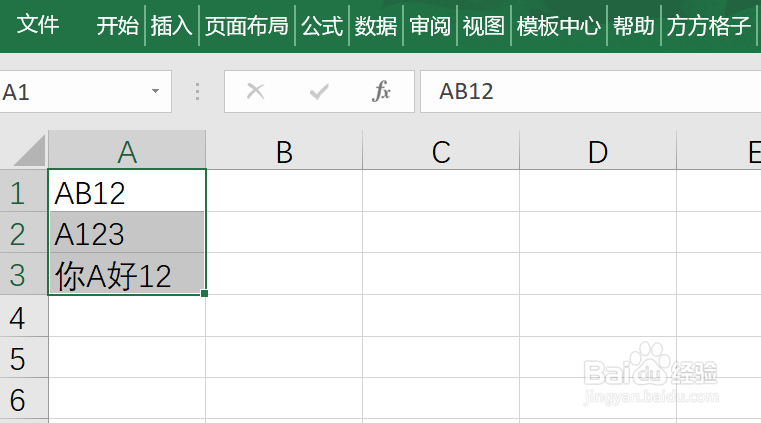Select cell A2 containing A123
761x423 pixels.
[127, 233]
